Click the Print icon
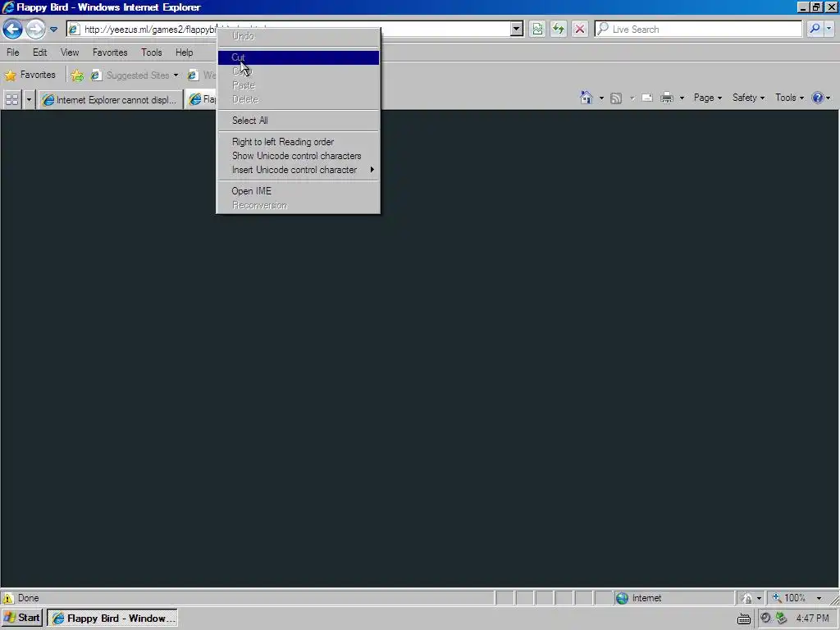The image size is (840, 630). coord(666,98)
